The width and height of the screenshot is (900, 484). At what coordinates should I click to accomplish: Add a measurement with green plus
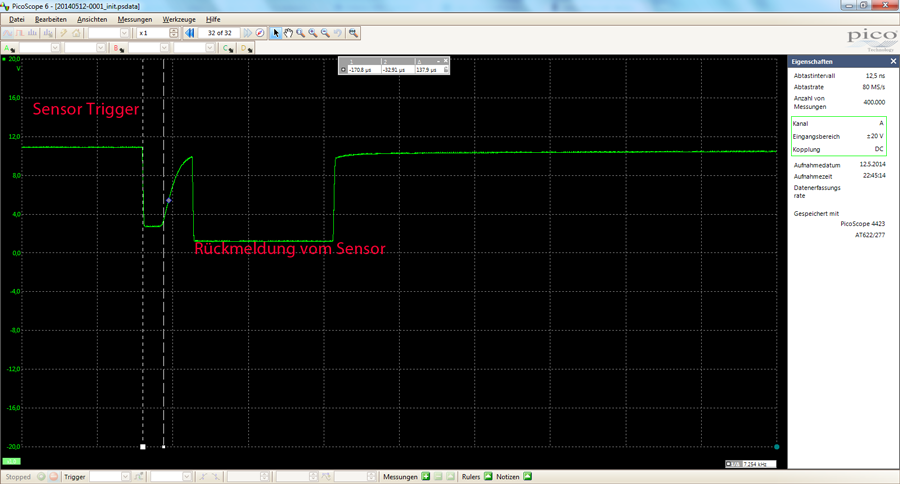click(425, 477)
